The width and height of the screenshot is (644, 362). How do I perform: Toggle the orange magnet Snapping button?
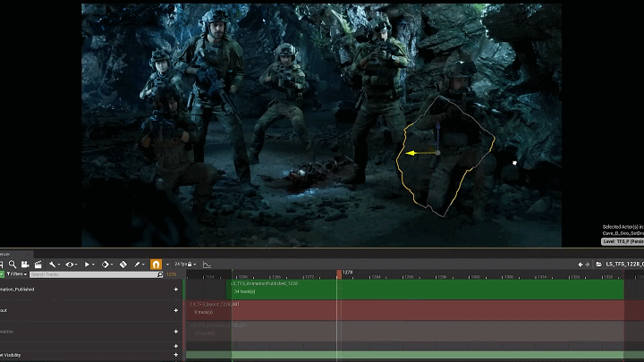(156, 265)
